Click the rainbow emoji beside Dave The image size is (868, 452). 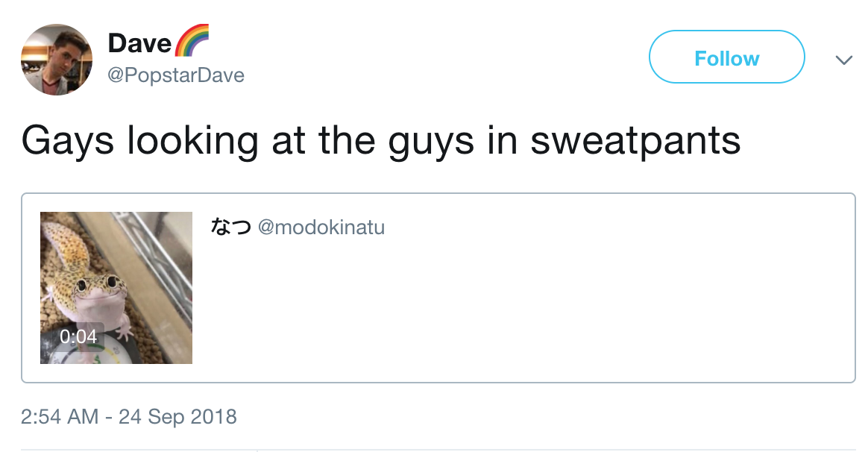pos(191,40)
